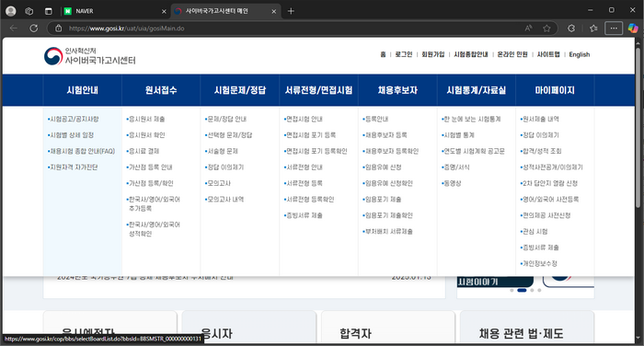Close the 사이버국가고시센터 tab
This screenshot has height=346, width=644.
click(274, 12)
